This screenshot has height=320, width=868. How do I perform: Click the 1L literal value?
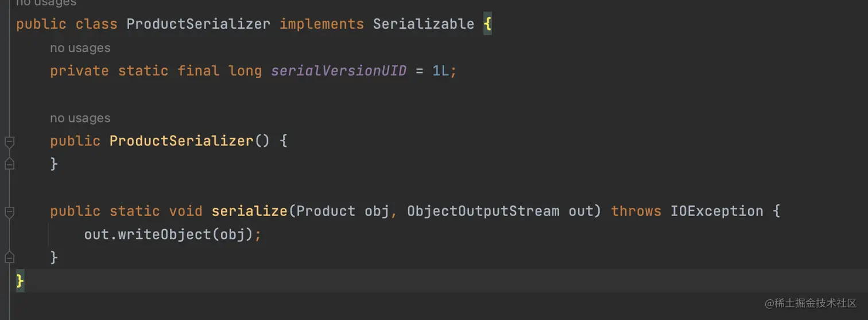440,71
